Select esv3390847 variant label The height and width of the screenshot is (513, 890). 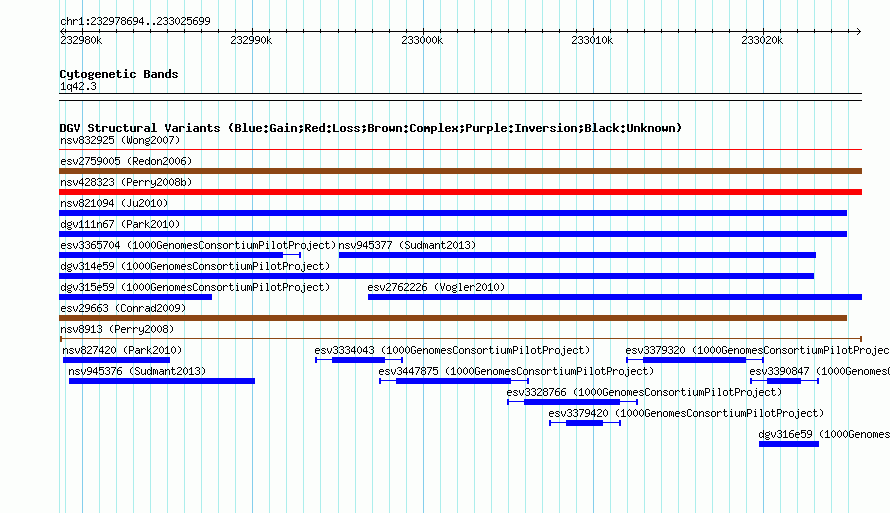[820, 371]
